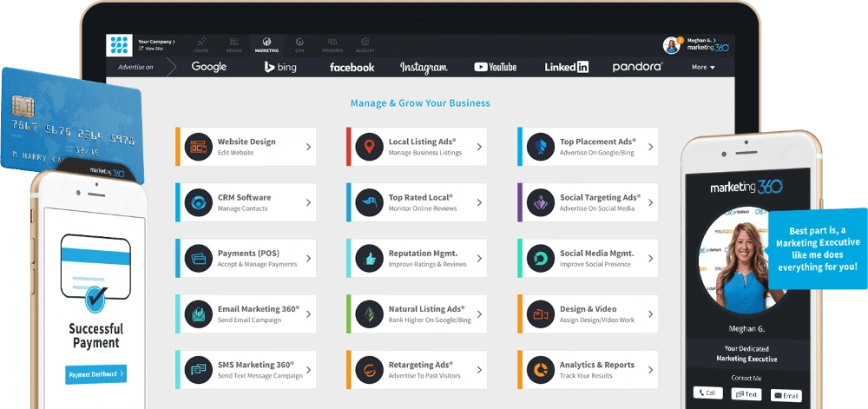Open the Email Marketing 360 envelope icon
This screenshot has height=409, width=868.
click(198, 313)
